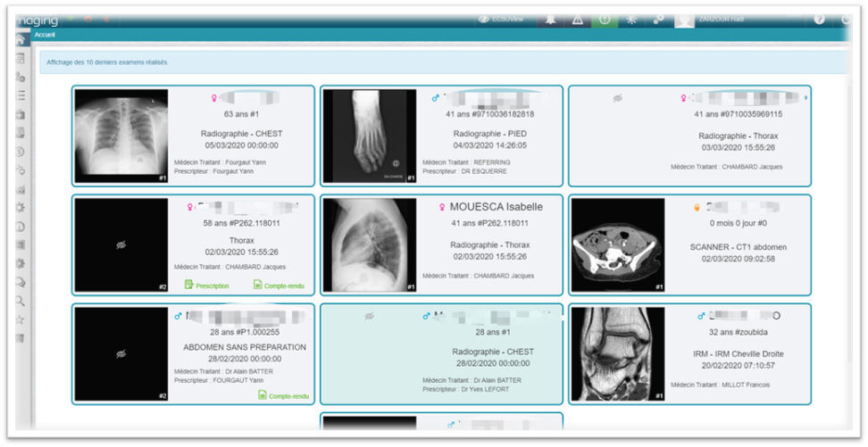868x447 pixels.
Task: Open the calendar worklist icon below Home
Action: click(x=20, y=58)
